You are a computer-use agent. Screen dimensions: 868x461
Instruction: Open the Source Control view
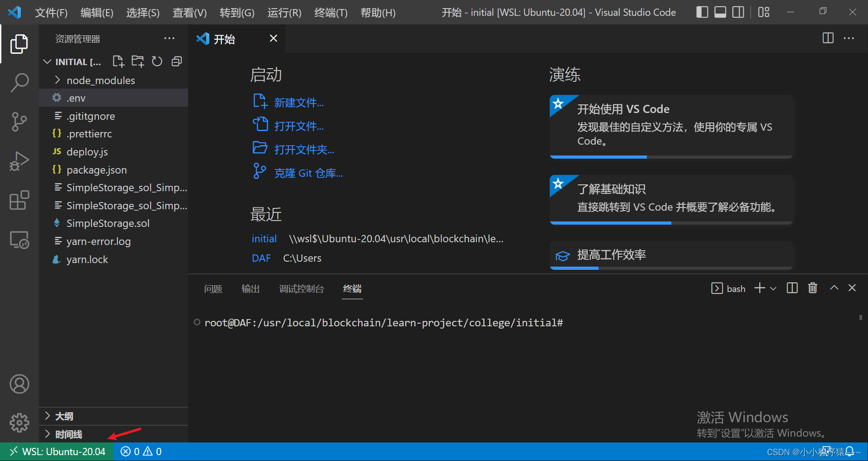tap(19, 122)
